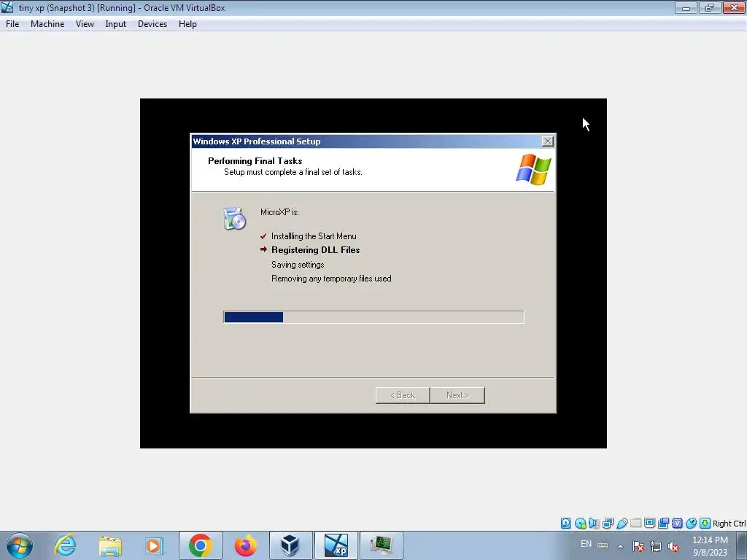Image resolution: width=747 pixels, height=560 pixels.
Task: Open the Devices menu
Action: tap(152, 24)
